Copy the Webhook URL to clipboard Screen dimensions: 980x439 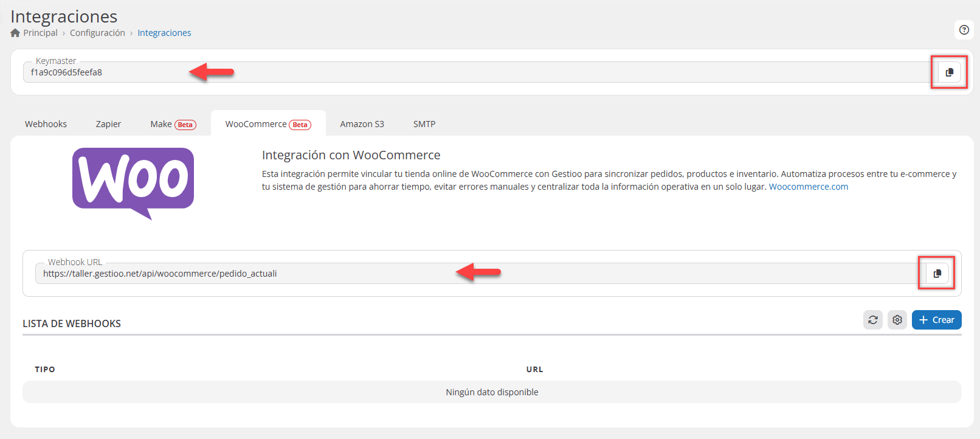(937, 274)
